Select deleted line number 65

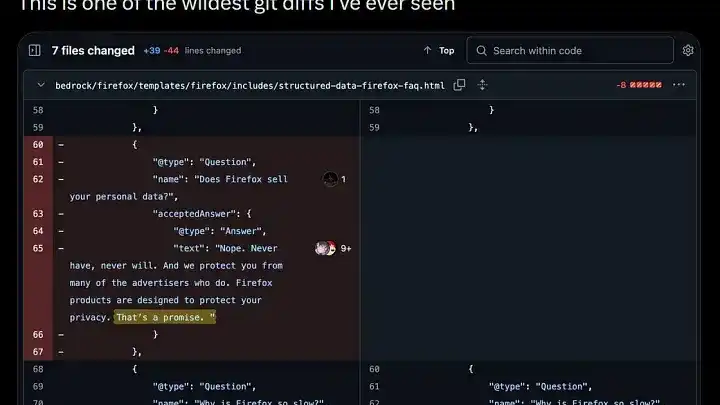38,248
